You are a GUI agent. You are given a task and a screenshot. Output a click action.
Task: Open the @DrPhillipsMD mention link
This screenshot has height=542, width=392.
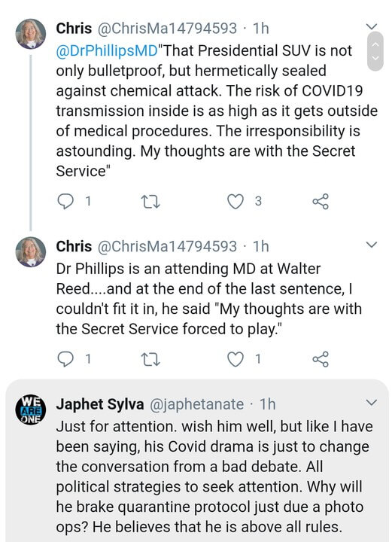click(107, 51)
